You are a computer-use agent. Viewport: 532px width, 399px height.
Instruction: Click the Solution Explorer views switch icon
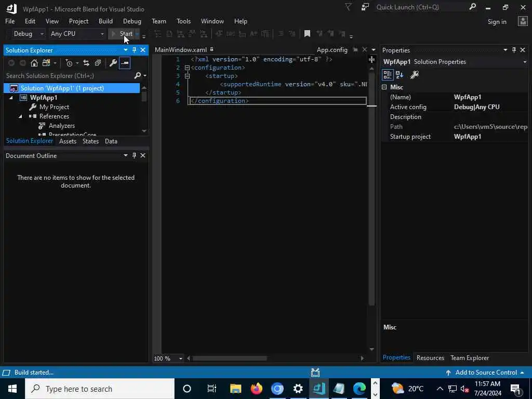click(x=46, y=63)
